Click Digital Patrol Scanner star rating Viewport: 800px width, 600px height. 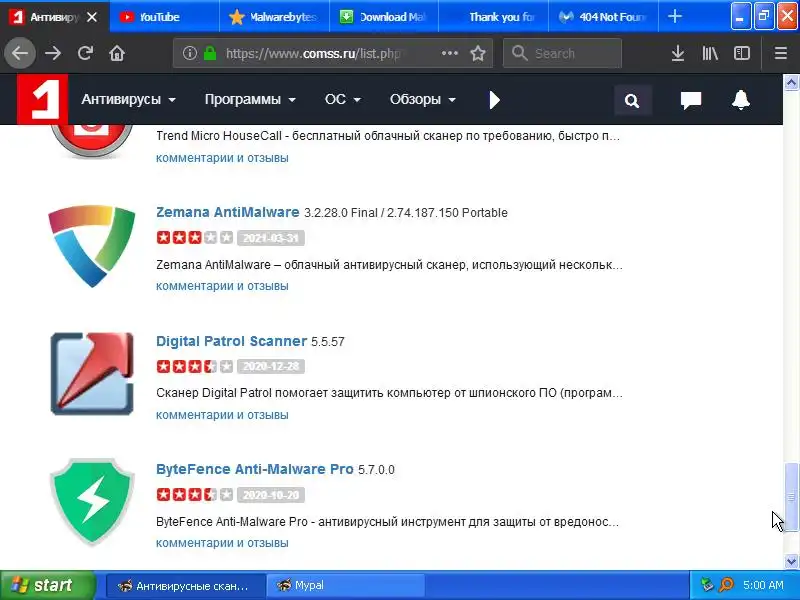(x=195, y=366)
